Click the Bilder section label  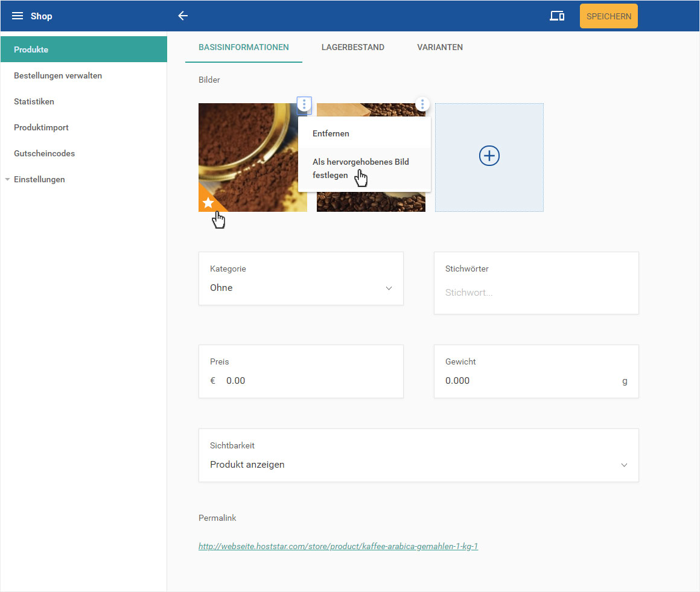209,80
